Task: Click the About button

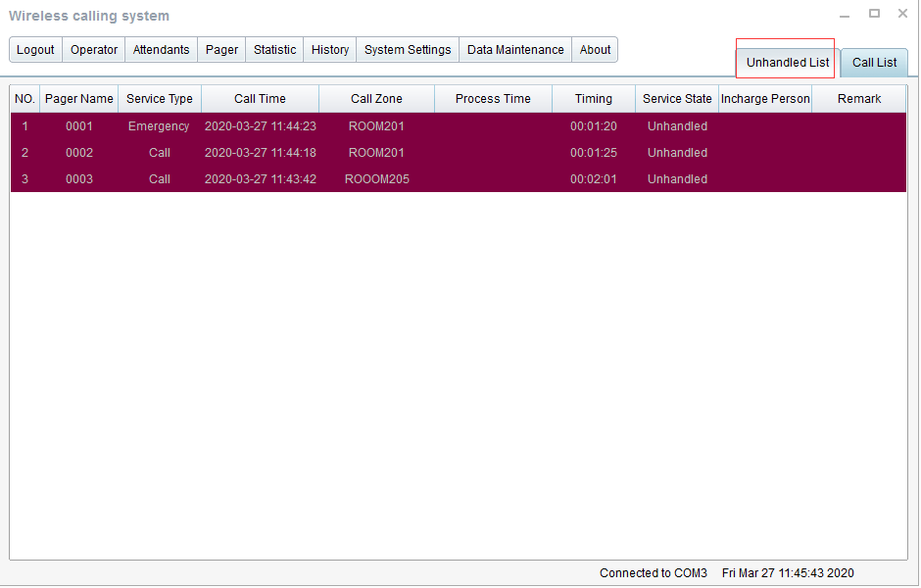Action: (595, 50)
